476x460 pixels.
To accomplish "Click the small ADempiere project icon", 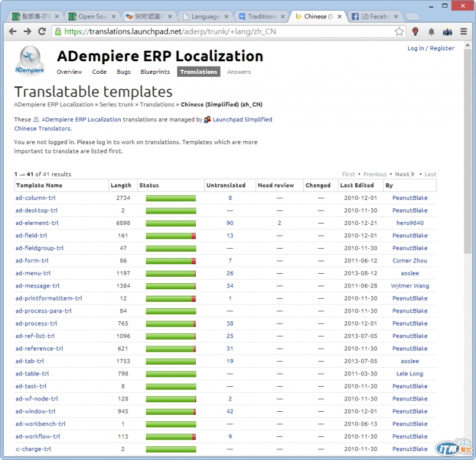I will coord(36,120).
